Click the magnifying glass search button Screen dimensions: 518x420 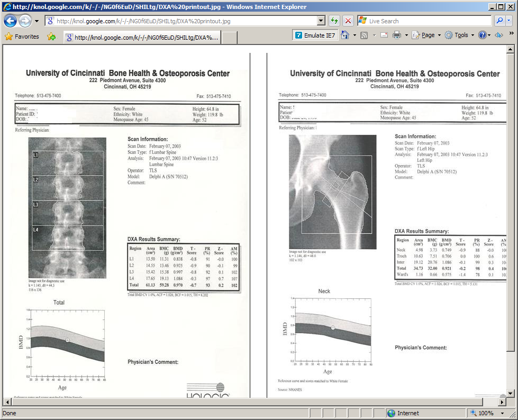tap(499, 21)
